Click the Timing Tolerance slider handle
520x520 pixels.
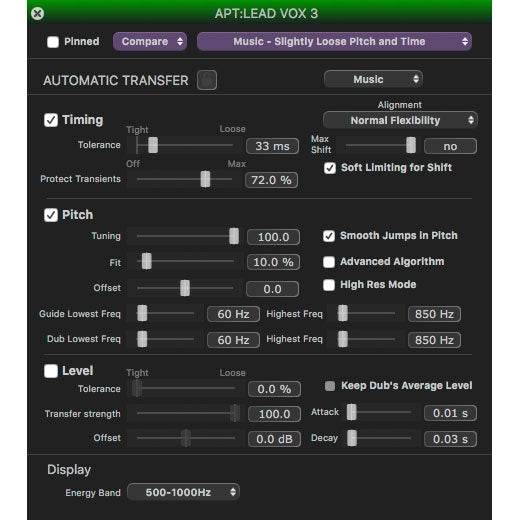pos(153,145)
